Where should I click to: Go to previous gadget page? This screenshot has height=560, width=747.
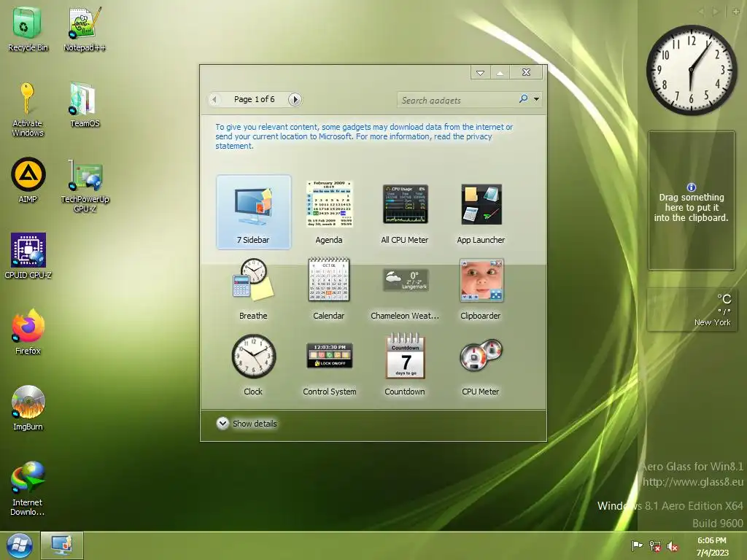[214, 99]
